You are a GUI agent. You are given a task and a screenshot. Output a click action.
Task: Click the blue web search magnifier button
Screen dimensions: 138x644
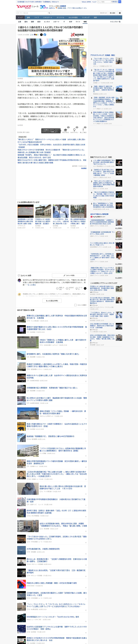pyautogui.click(x=120, y=2)
